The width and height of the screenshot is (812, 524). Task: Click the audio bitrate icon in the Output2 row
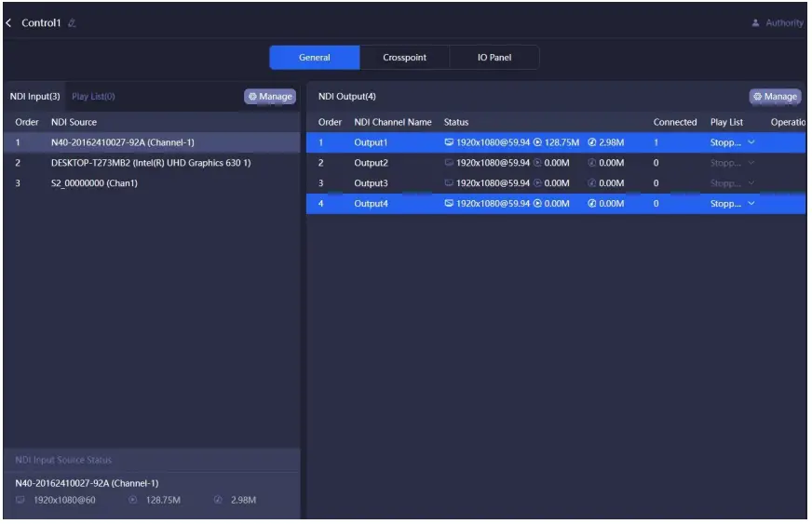click(592, 163)
